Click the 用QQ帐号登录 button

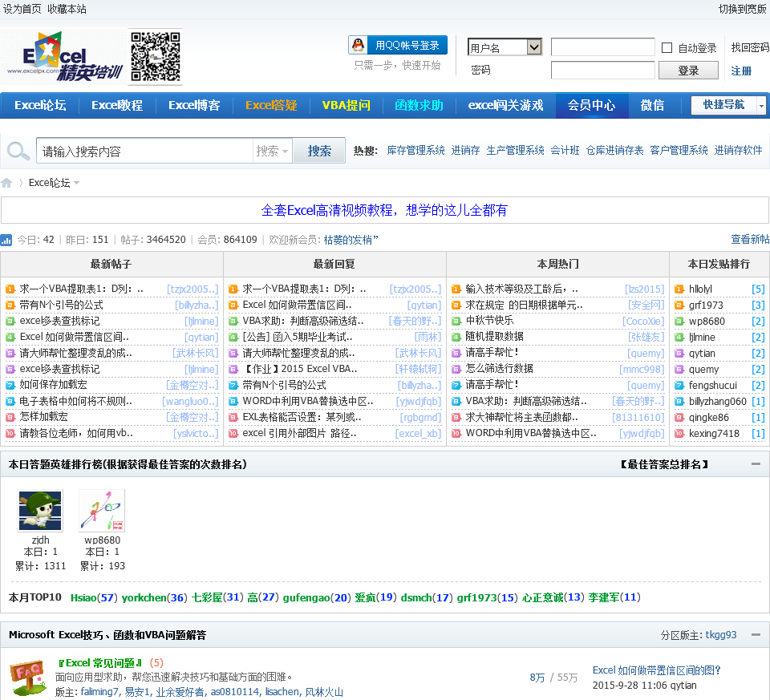point(398,45)
